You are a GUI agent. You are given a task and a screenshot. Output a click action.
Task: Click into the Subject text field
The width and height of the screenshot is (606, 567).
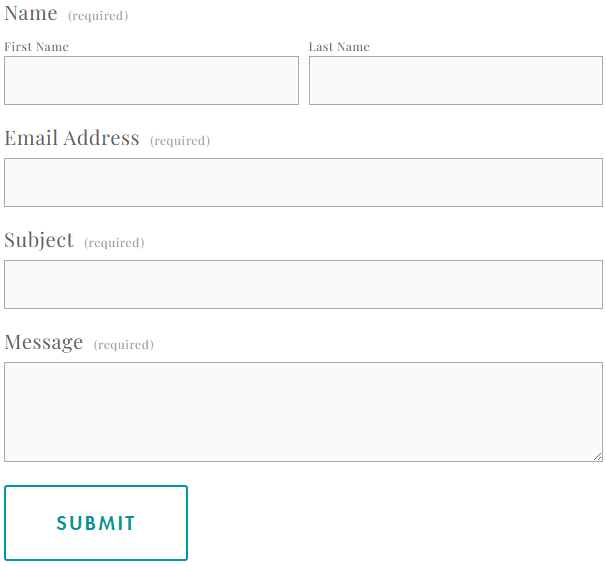point(303,284)
